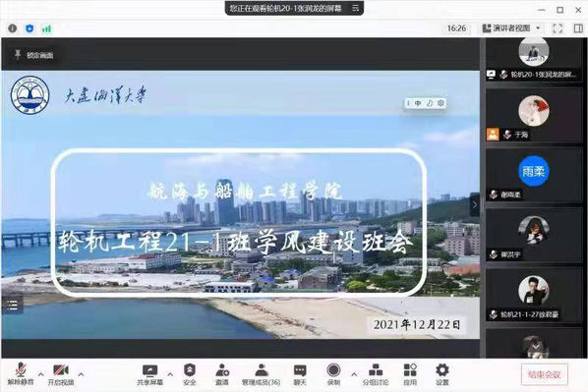Collapse participant strip with side arrow
The image size is (588, 392).
point(475,204)
